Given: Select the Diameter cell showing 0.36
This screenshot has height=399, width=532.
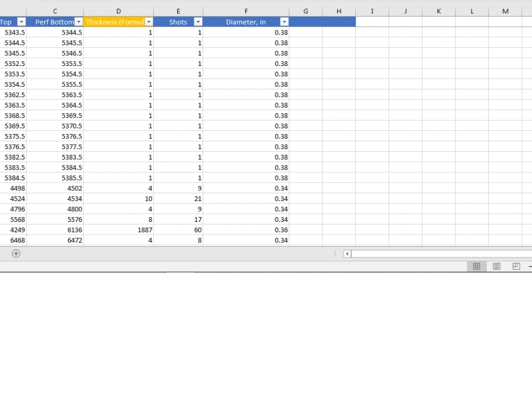Looking at the screenshot, I should (246, 230).
